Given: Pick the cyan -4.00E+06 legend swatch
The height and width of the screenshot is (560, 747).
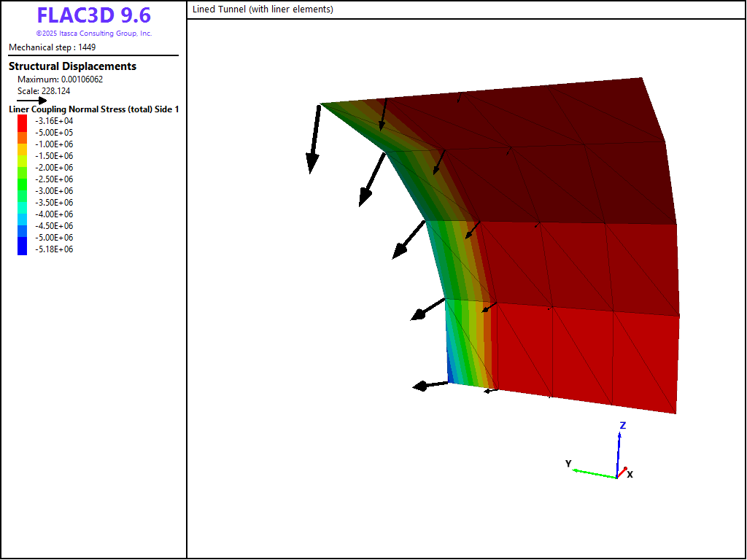Looking at the screenshot, I should (22, 214).
